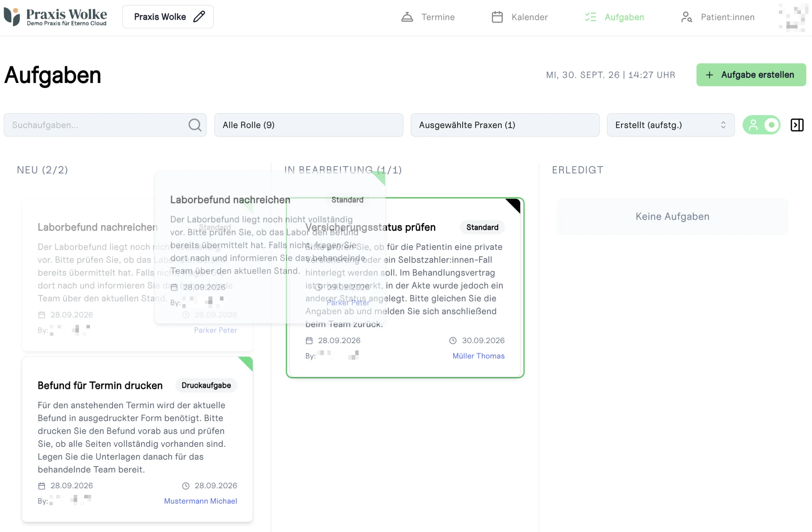Image resolution: width=812 pixels, height=532 pixels.
Task: Open Müller Thomas patient link
Action: (x=478, y=356)
